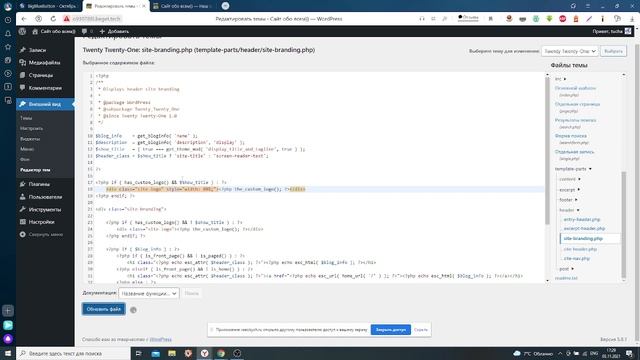Open the Комментарии menu item
The height and width of the screenshot is (360, 640).
[x=45, y=88]
